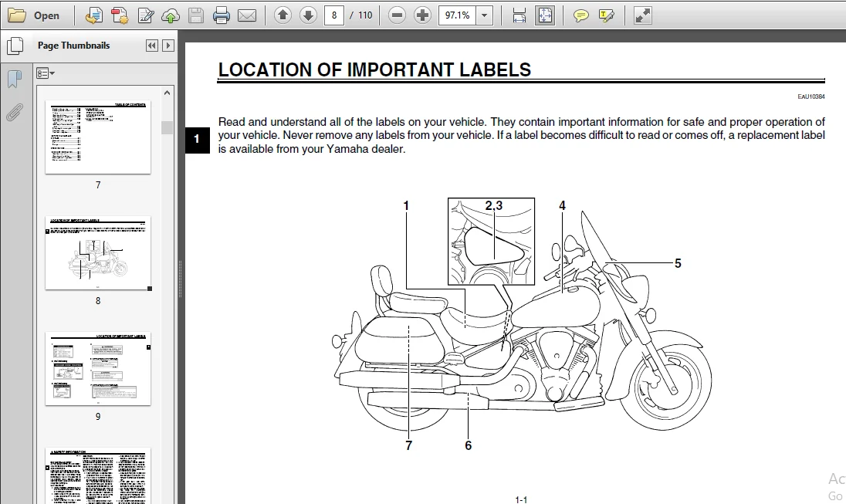Open the Page Thumbnails panel icon
This screenshot has width=846, height=504.
point(15,46)
